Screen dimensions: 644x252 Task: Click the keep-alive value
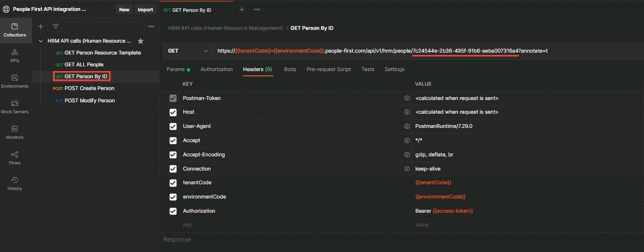pos(428,169)
